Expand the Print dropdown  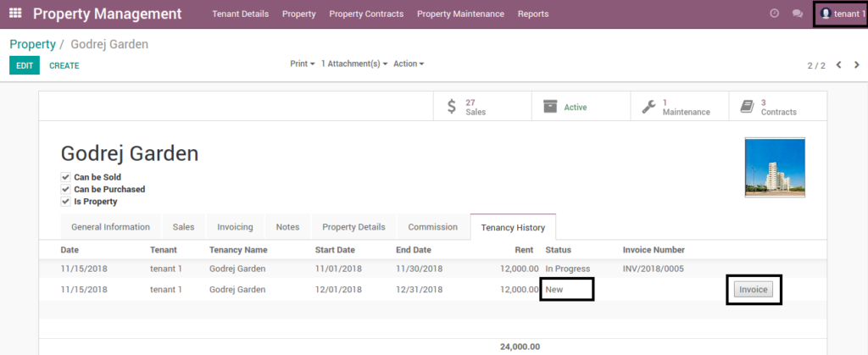point(303,64)
